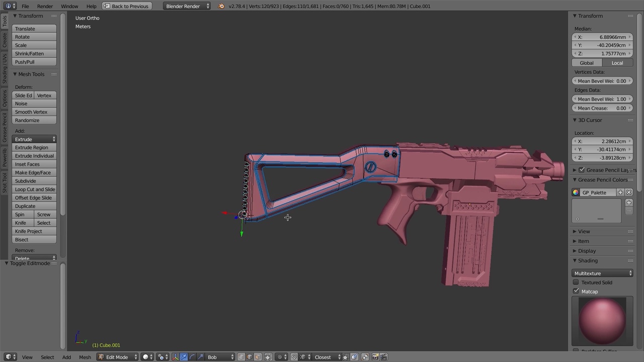644x362 pixels.
Task: Switch to face select mode
Action: pyautogui.click(x=258, y=357)
